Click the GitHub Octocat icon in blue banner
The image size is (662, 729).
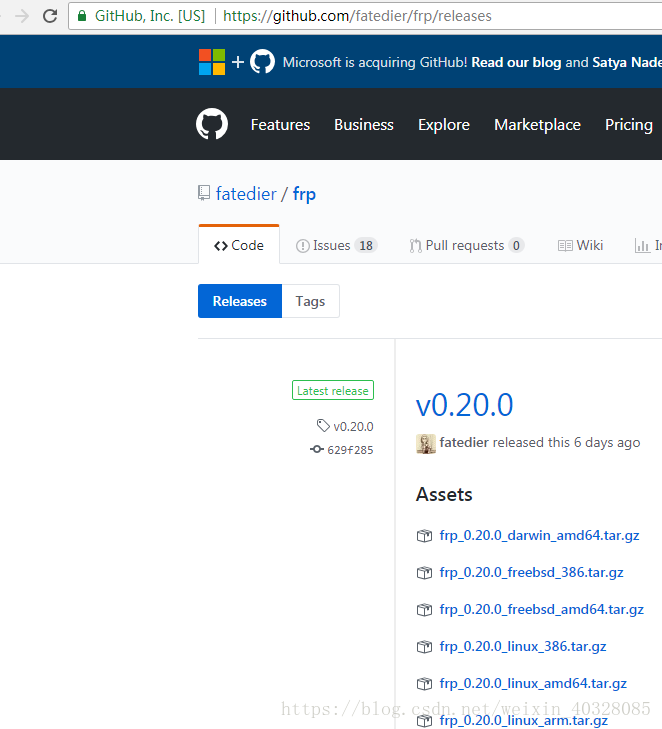[263, 61]
